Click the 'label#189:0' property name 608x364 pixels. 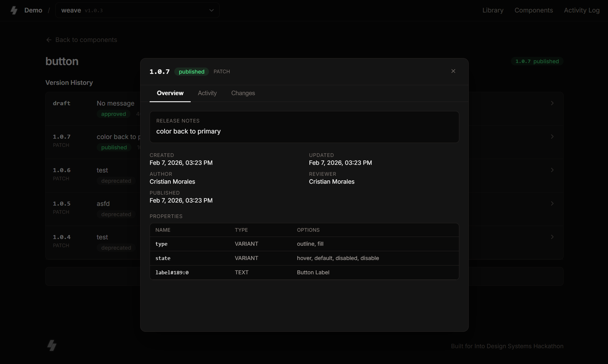pos(172,272)
